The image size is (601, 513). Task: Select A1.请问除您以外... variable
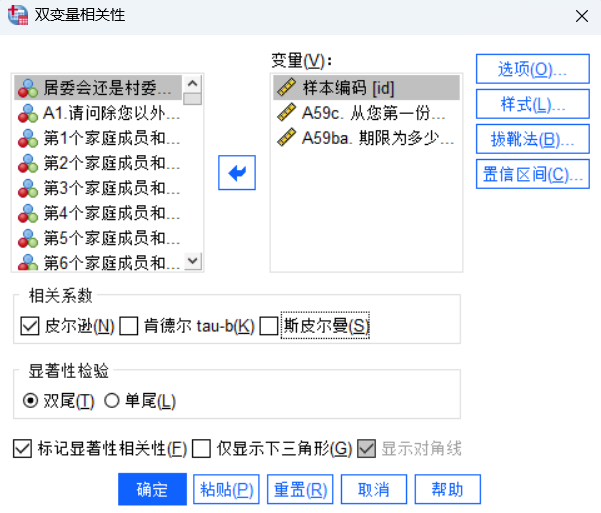tap(98, 113)
